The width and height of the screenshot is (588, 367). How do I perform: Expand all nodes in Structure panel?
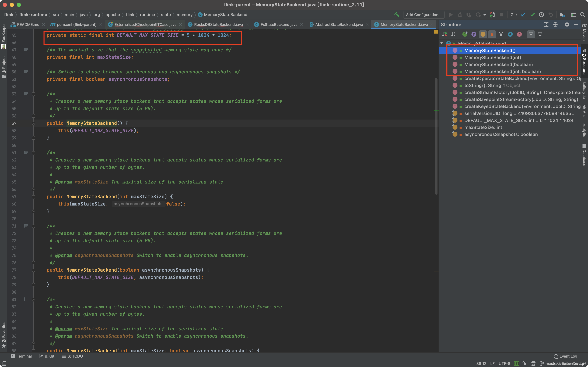[x=546, y=24]
